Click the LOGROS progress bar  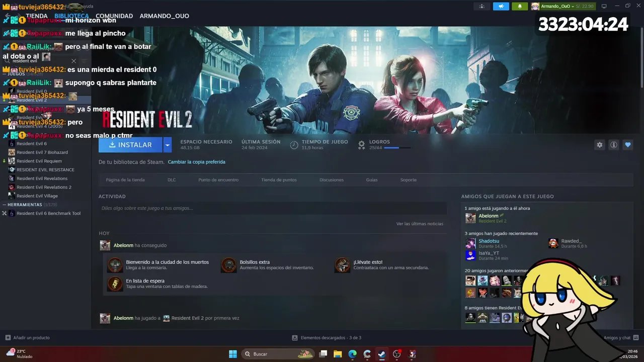pos(398,148)
